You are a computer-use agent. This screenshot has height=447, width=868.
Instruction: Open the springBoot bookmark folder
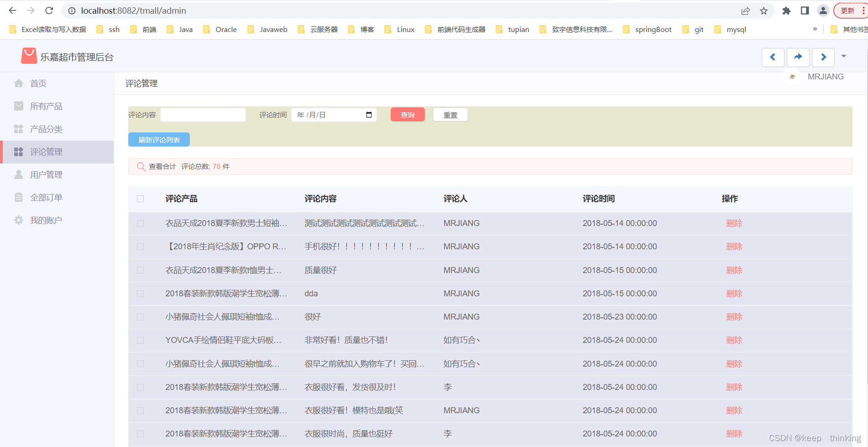tap(647, 29)
